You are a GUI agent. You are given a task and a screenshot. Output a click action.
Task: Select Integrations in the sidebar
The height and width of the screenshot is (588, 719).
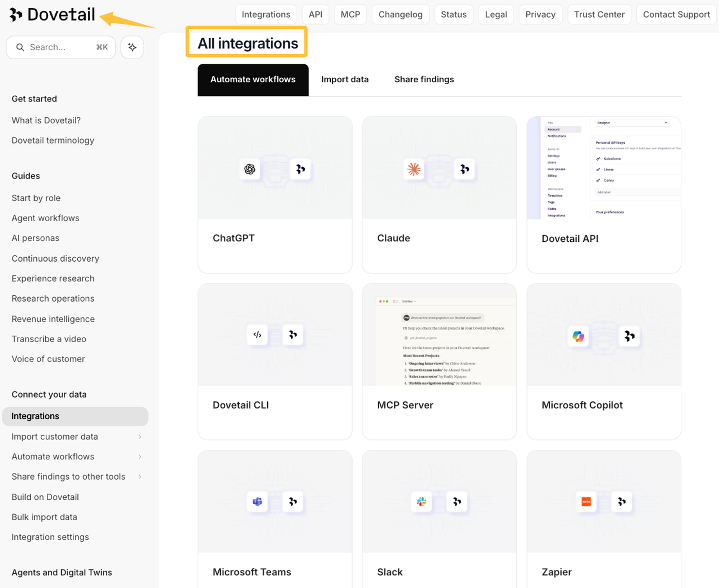coord(75,416)
